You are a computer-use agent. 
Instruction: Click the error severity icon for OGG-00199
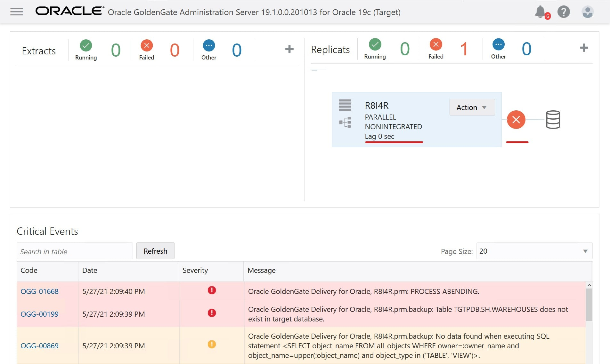[212, 313]
